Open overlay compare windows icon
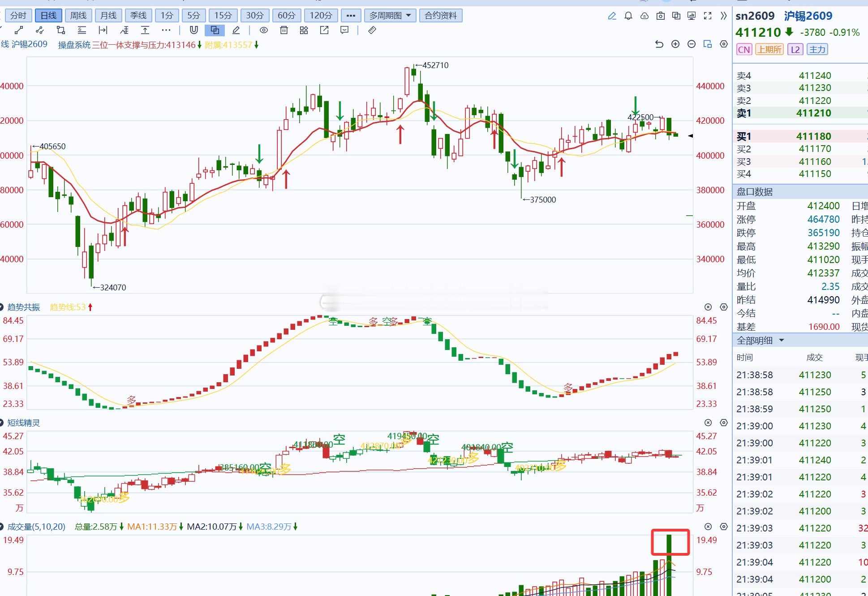868x596 pixels. 676,16
